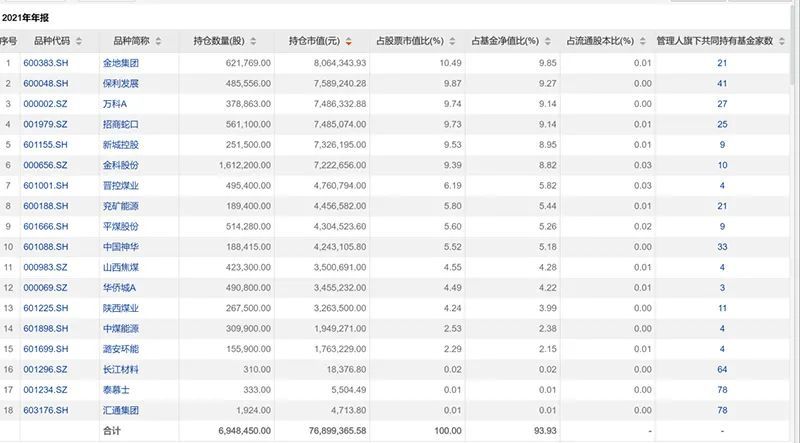Click stock name 泰慕士

[116, 389]
